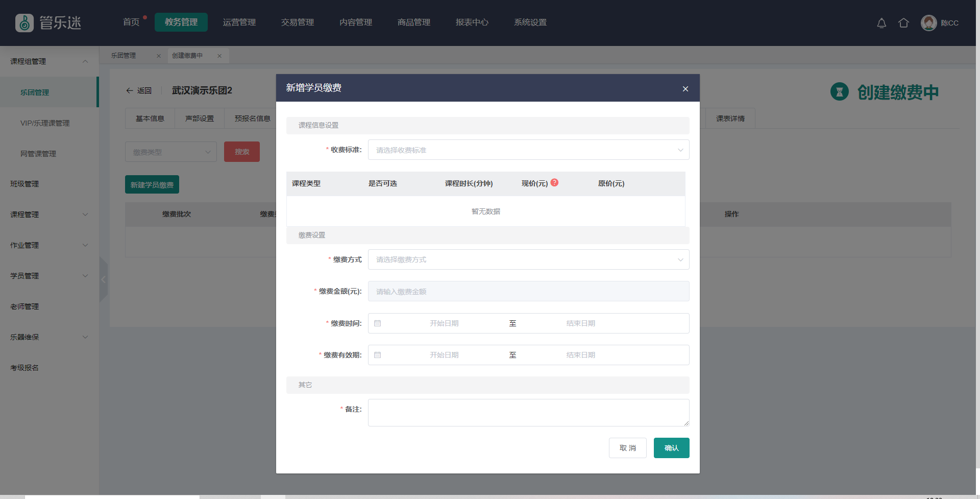The height and width of the screenshot is (499, 980).
Task: Click the calendar icon in 缴费时间 field
Action: point(378,323)
